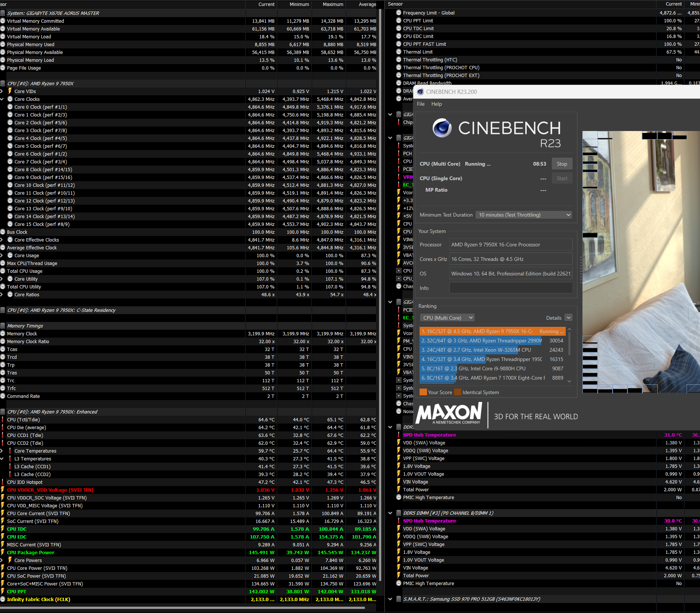Click the Cinebench render preview image
Screen dimensions: 700x613
tap(641, 262)
